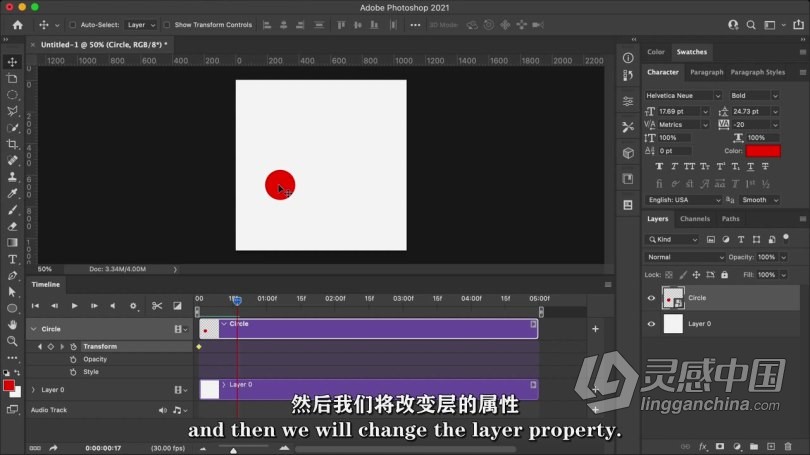Delete layer with trash icon
The height and width of the screenshot is (455, 810).
pos(788,446)
